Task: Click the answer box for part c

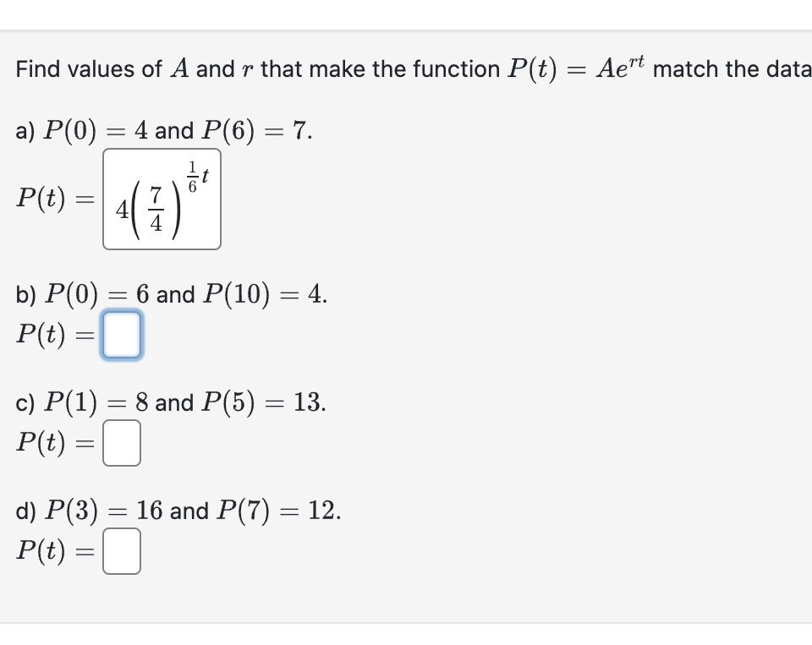Action: [121, 443]
